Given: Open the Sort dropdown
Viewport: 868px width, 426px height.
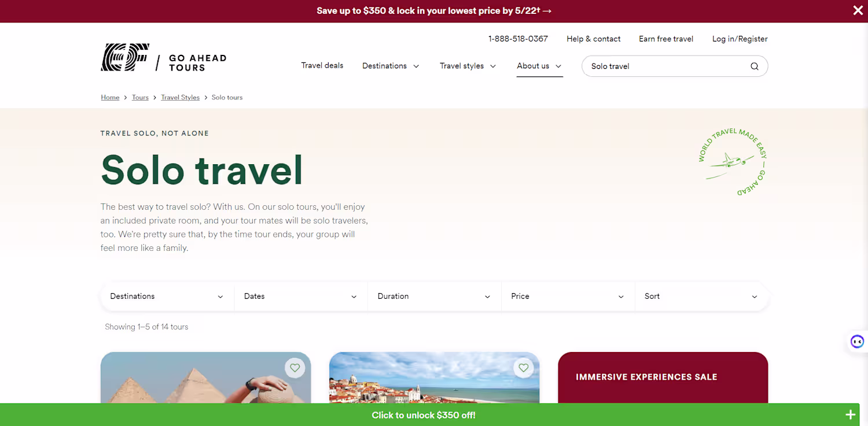Looking at the screenshot, I should [x=702, y=296].
